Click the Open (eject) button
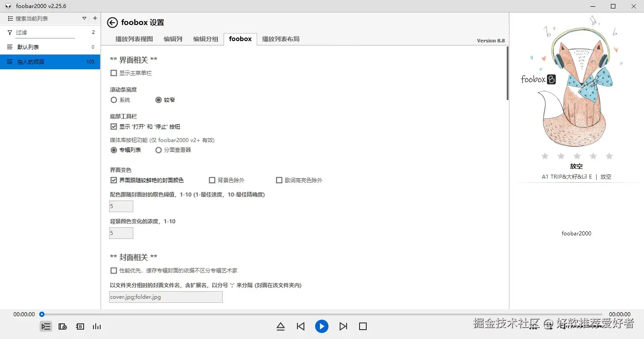 click(x=280, y=326)
